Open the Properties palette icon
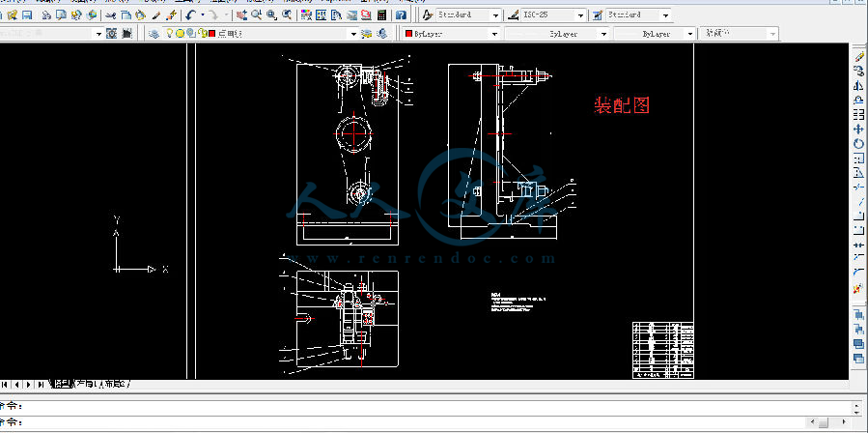Image resolution: width=868 pixels, height=433 pixels. (305, 14)
